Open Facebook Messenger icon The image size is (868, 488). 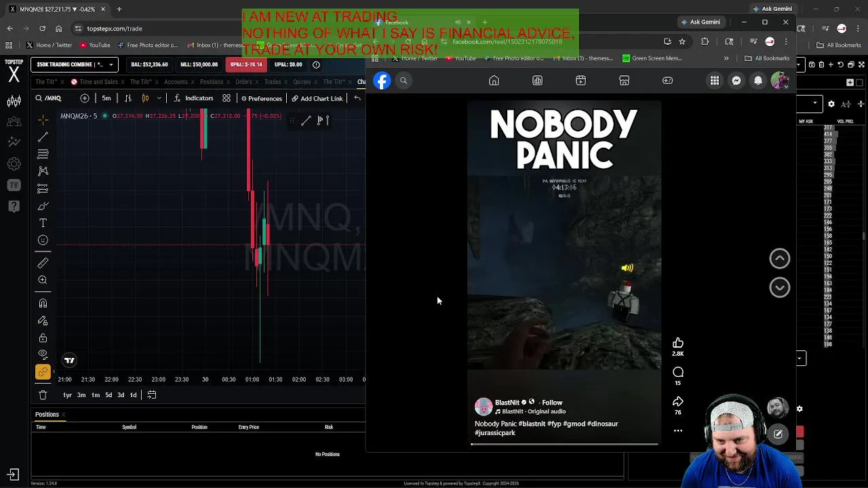tap(736, 81)
